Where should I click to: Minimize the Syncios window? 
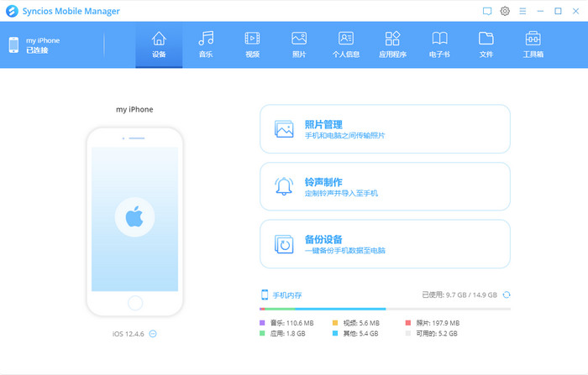click(540, 11)
